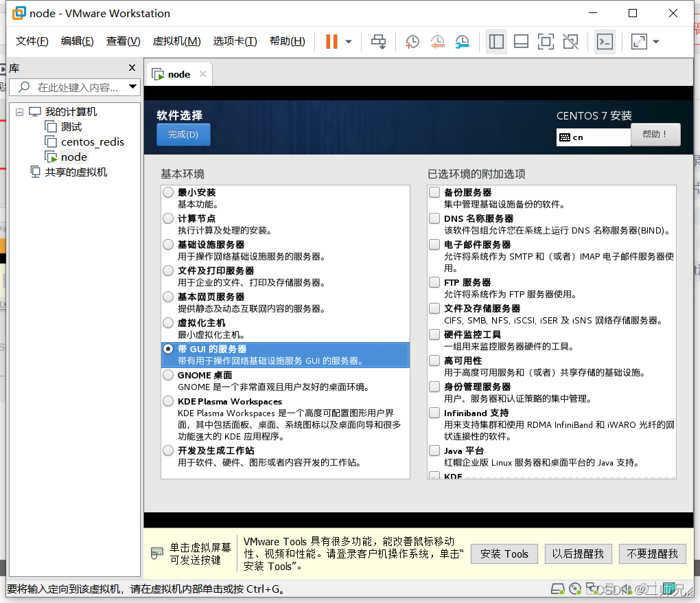Toggle the library sidebar view icon
This screenshot has width=700, height=603.
point(496,41)
